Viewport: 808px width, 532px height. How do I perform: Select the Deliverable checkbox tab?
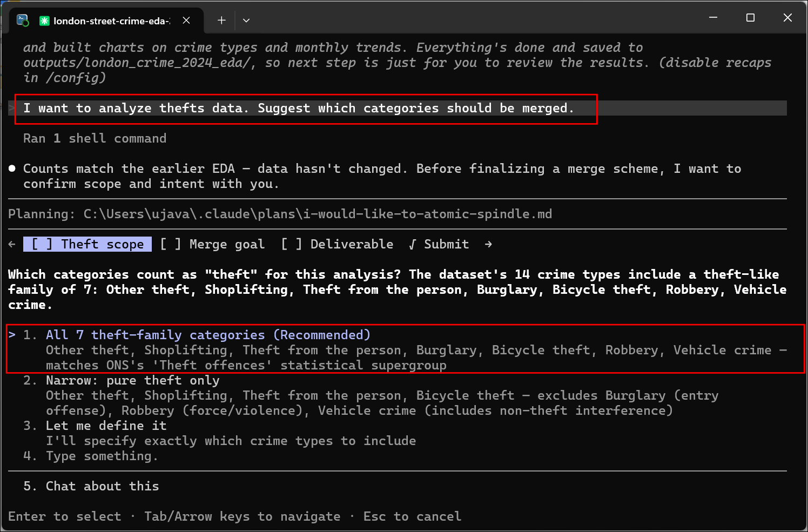(x=337, y=244)
